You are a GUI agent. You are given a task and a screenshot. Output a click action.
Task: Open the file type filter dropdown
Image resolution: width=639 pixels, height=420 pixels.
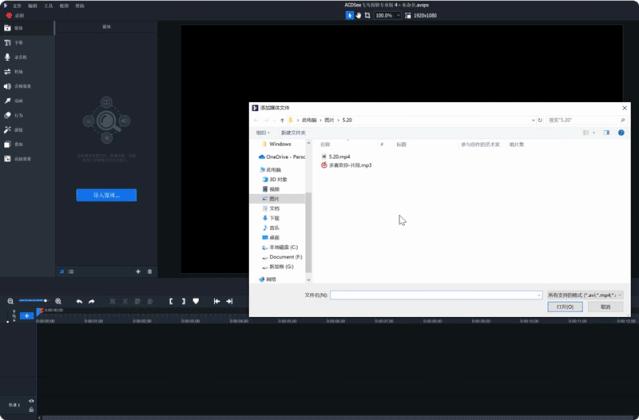pos(585,295)
